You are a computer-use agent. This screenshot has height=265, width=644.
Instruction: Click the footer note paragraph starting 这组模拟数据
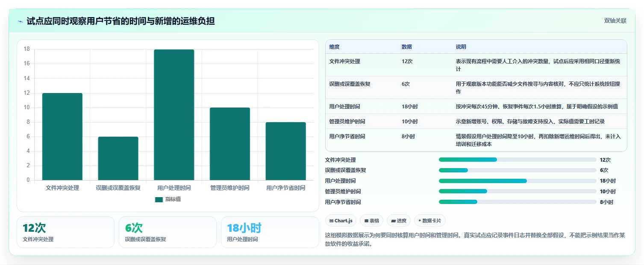pos(475,240)
